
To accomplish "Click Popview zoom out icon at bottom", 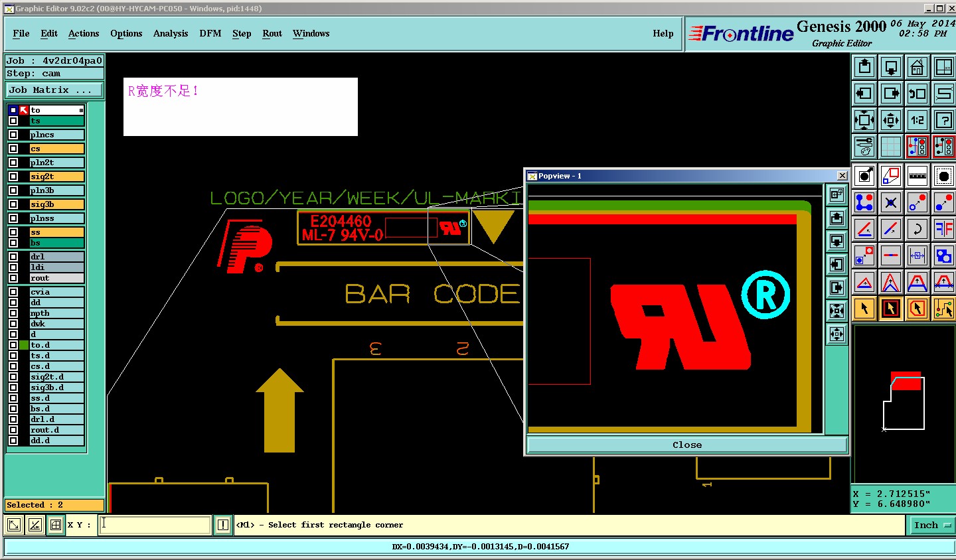I will (836, 334).
